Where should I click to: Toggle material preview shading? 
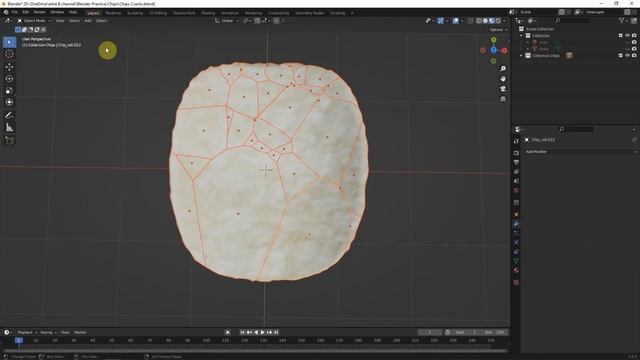[492, 20]
